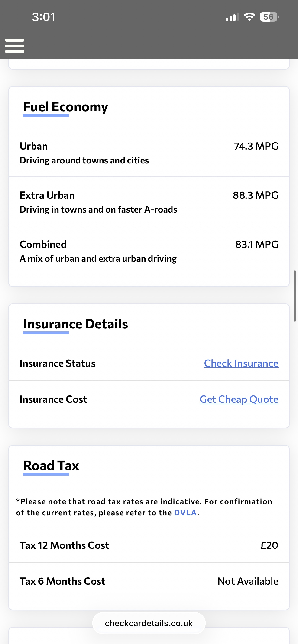Tap the Tax 6 Months Cost label
This screenshot has width=298, height=644.
62,581
